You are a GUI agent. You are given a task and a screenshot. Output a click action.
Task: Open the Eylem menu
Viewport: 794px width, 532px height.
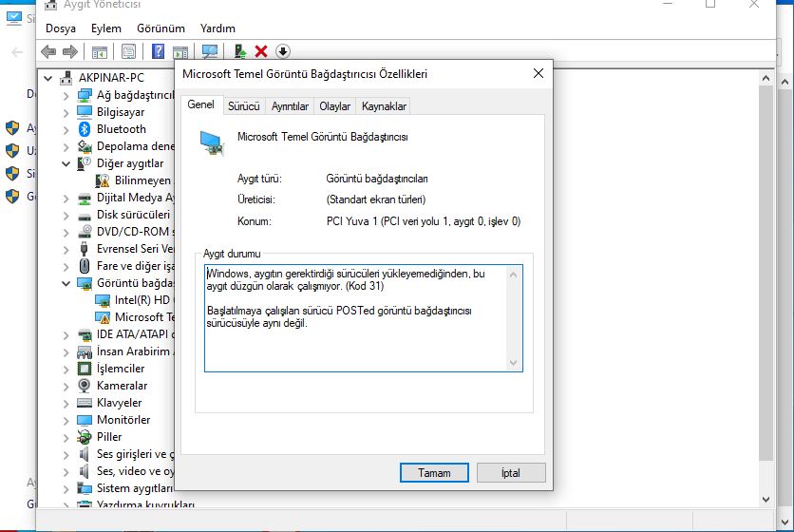[x=106, y=28]
